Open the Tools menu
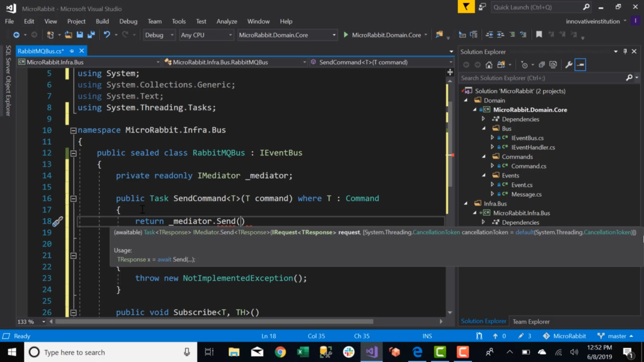 (179, 21)
